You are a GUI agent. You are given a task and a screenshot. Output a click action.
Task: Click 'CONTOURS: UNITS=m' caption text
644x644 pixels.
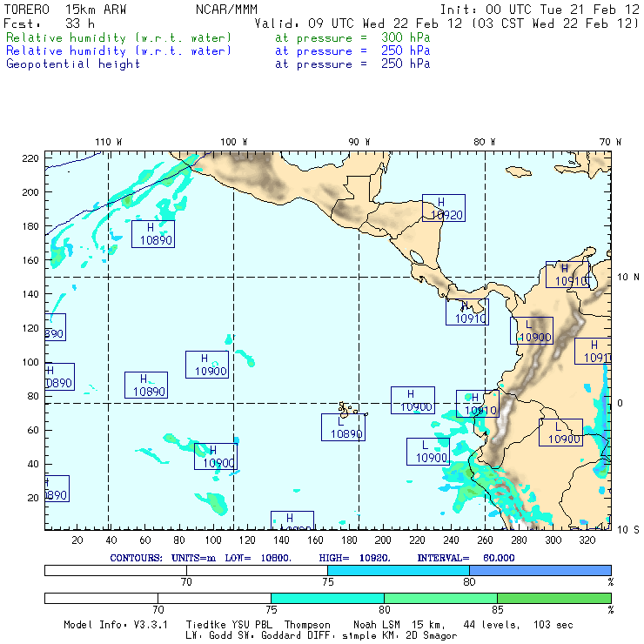pyautogui.click(x=163, y=558)
